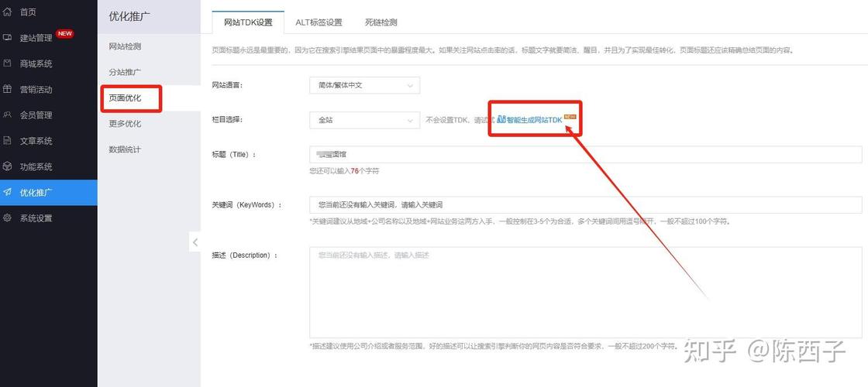Image resolution: width=868 pixels, height=387 pixels.
Task: Click the 系统设置 gear icon
Action: tap(7, 218)
